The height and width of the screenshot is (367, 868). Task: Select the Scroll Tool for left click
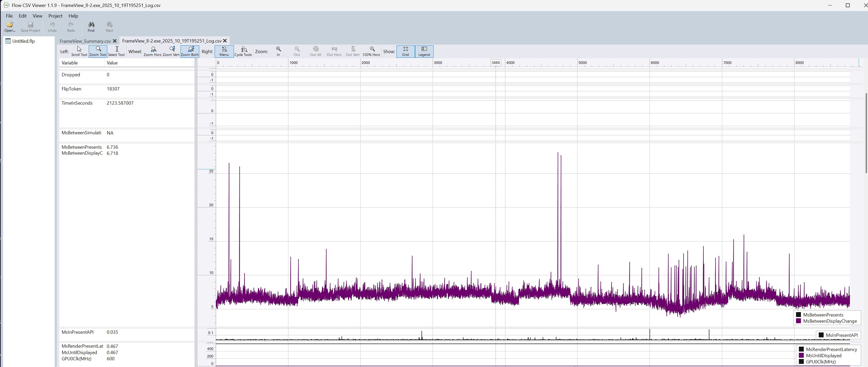[x=79, y=51]
